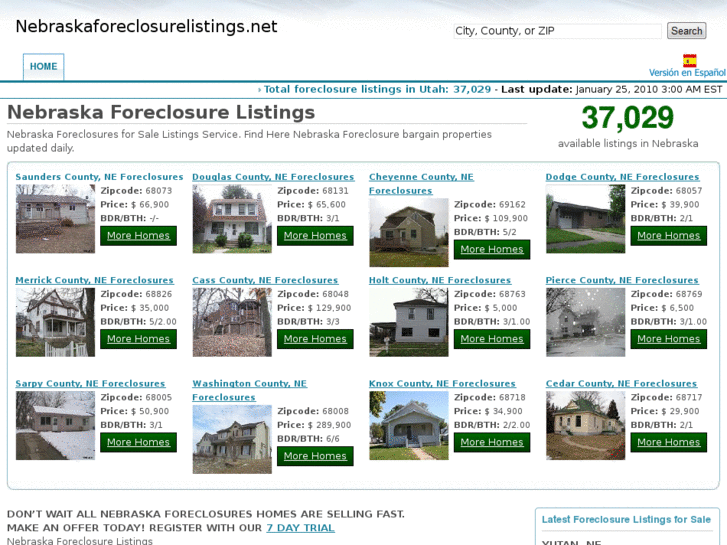
Task: Open Saunders County, NE Foreclosures link
Action: click(x=99, y=177)
